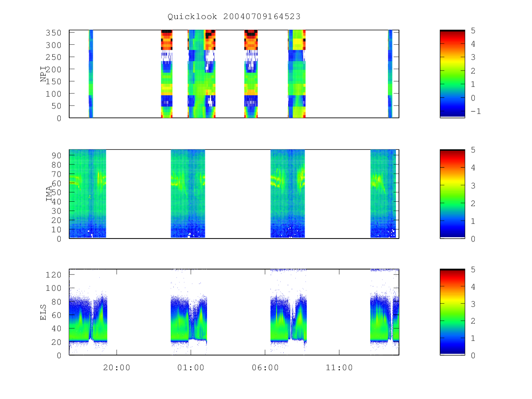
Task: Click the 5 label on NPI colorbar
Action: 473,30
